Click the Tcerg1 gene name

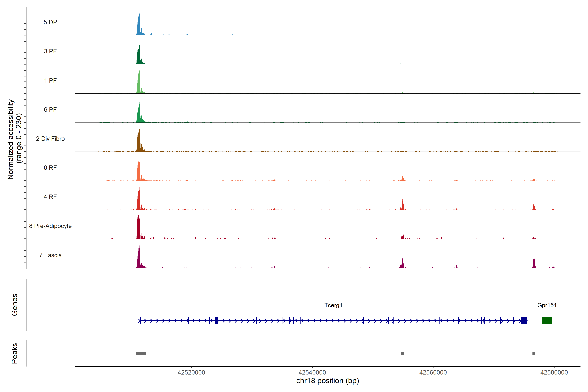(333, 305)
